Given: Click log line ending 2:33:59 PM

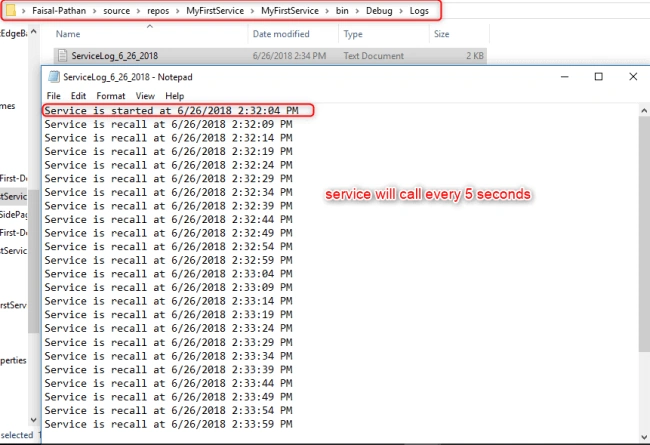Looking at the screenshot, I should coord(168,424).
